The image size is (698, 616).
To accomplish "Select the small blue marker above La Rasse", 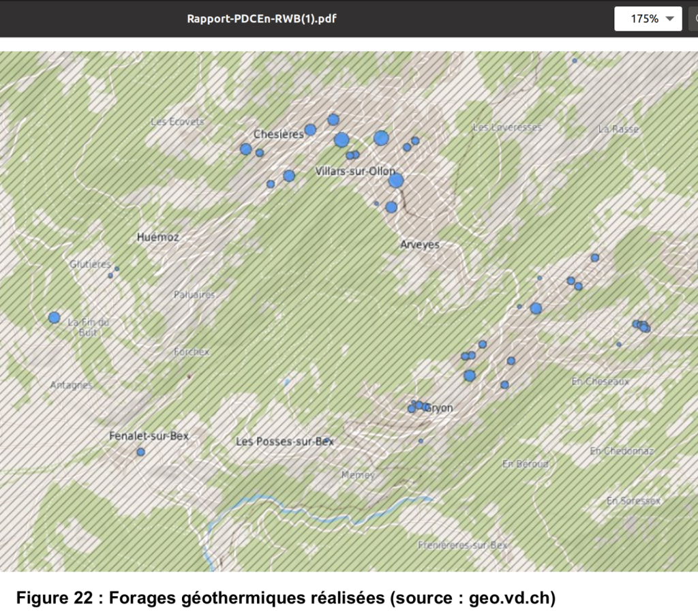I will 575,61.
